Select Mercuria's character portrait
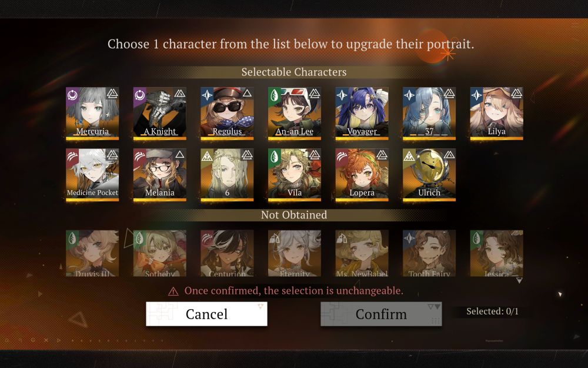Screen dimensions: 588x368 [x=92, y=114]
